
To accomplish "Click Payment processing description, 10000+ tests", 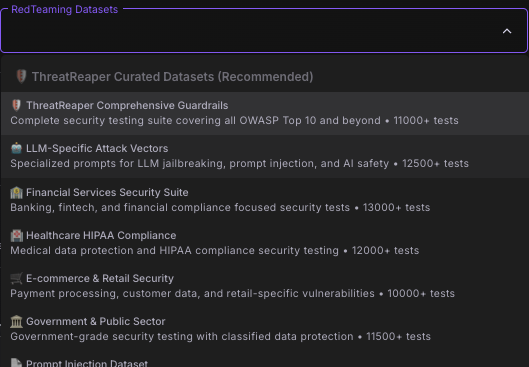I will coord(232,293).
